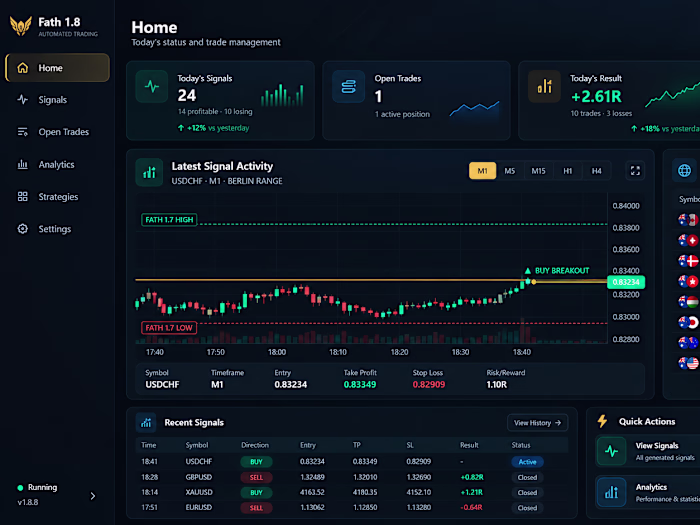
Task: Select the EURUSD symbol cell
Action: 199,507
